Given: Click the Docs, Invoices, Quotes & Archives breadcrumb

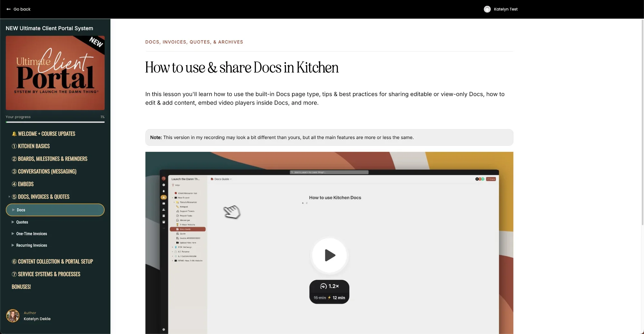Looking at the screenshot, I should pyautogui.click(x=194, y=42).
